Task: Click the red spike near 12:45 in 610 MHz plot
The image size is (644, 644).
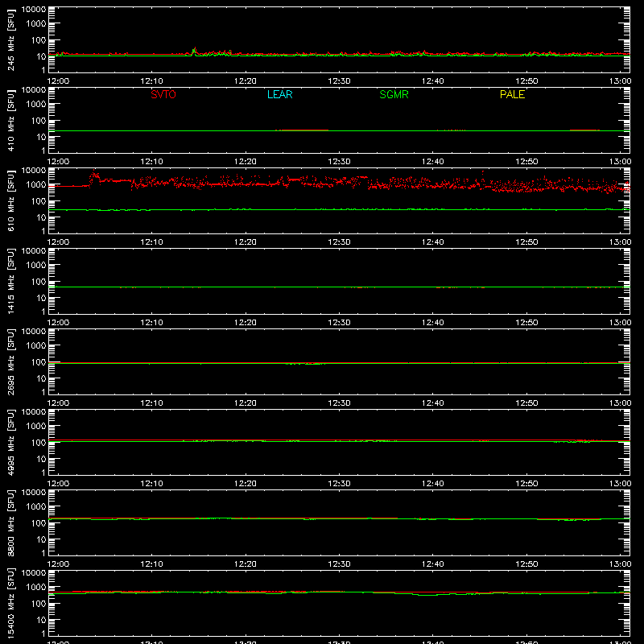Action: [x=482, y=173]
